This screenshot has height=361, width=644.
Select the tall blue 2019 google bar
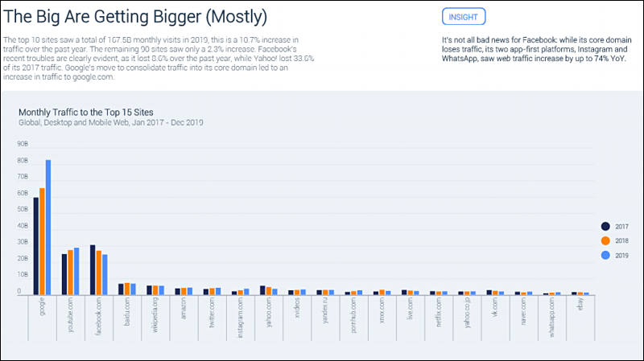click(x=48, y=227)
